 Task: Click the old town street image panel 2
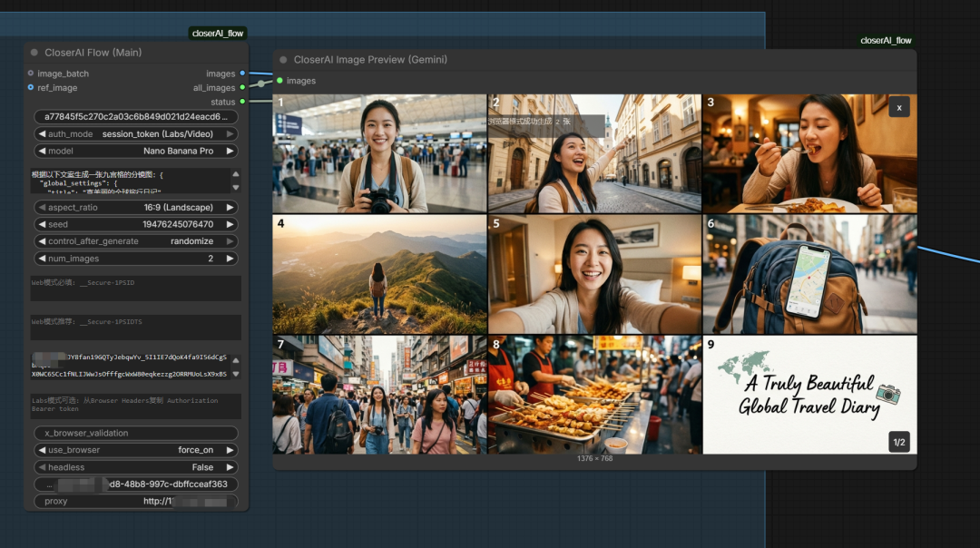coord(594,153)
